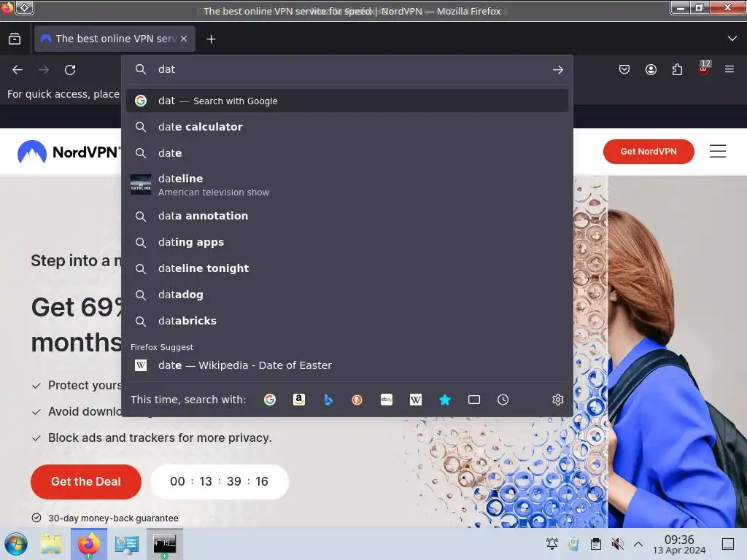
Task: Click the countdown timer 00:13:39:16
Action: [x=219, y=481]
